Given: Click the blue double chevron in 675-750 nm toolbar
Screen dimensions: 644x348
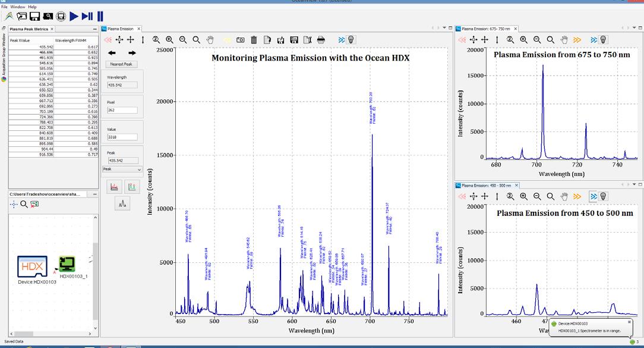Looking at the screenshot, I should pos(594,40).
